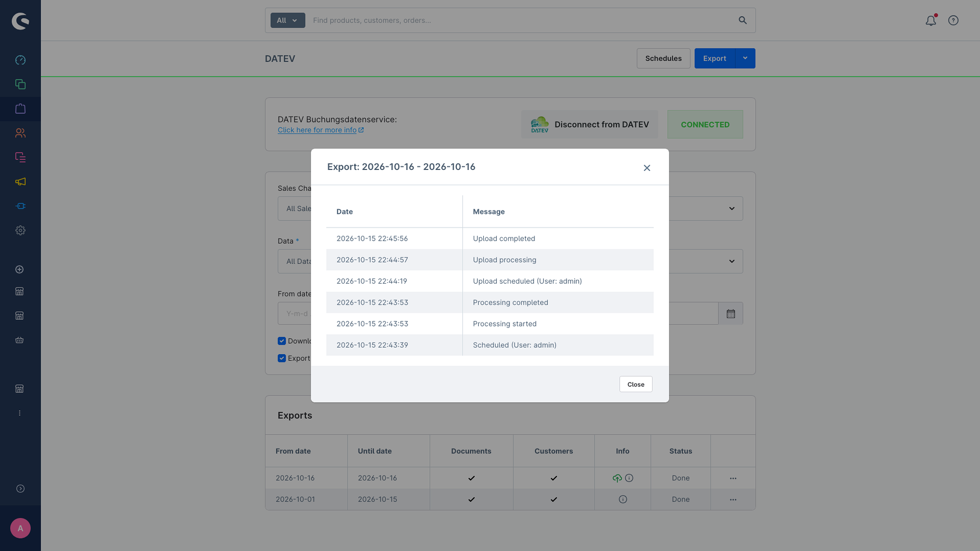Viewport: 980px width, 551px height.
Task: Click the add sales channel plus icon
Action: 19,269
